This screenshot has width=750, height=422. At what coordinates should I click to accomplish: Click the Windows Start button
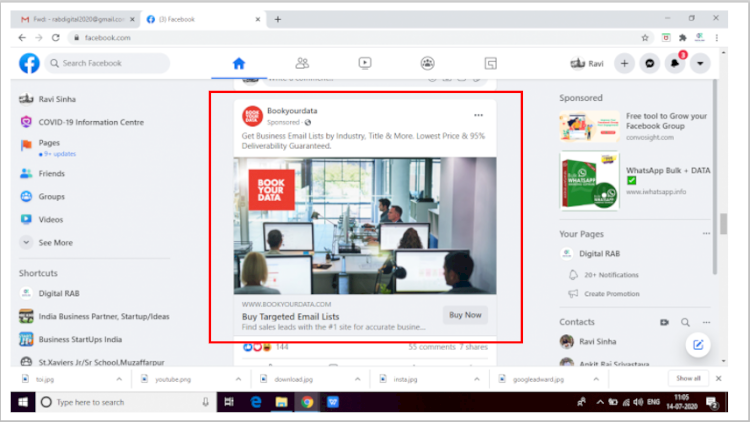[20, 402]
